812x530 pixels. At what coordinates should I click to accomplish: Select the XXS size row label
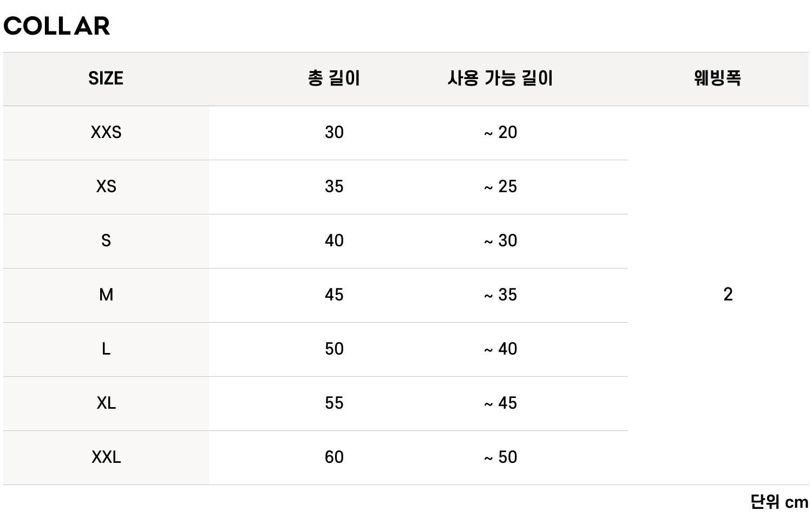click(x=106, y=133)
